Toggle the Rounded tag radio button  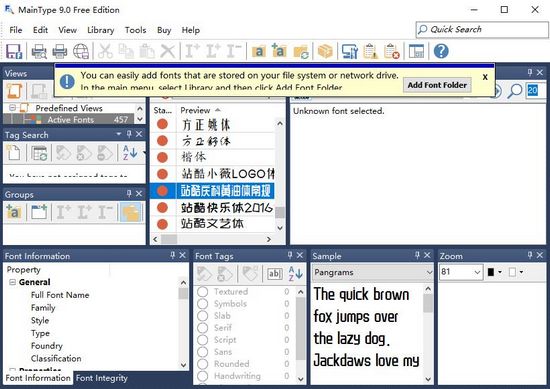point(202,364)
